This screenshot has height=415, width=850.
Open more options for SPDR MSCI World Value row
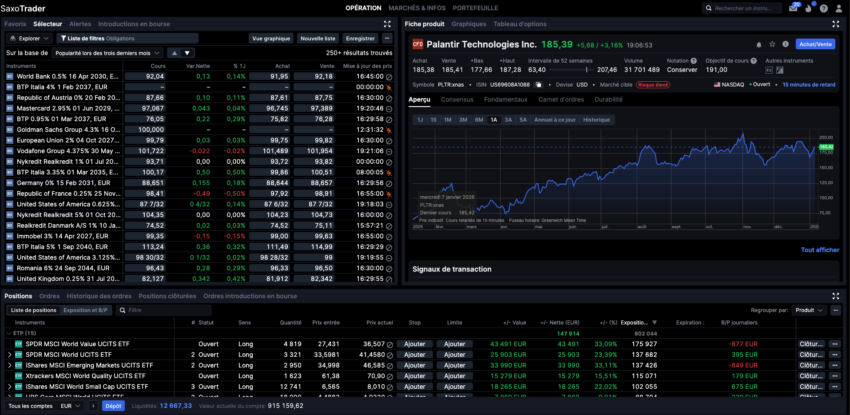coord(834,344)
